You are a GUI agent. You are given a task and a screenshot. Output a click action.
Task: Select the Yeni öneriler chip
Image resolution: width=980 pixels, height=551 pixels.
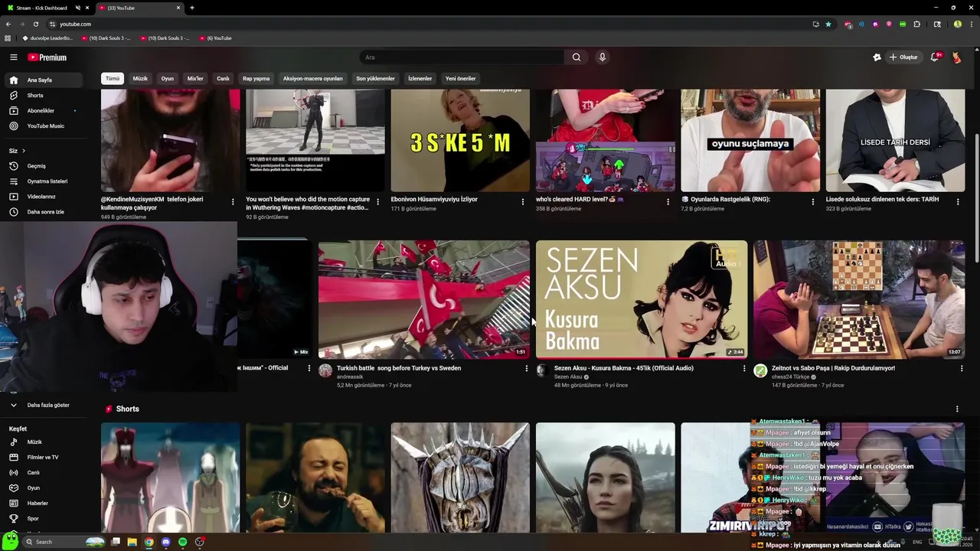click(x=460, y=79)
